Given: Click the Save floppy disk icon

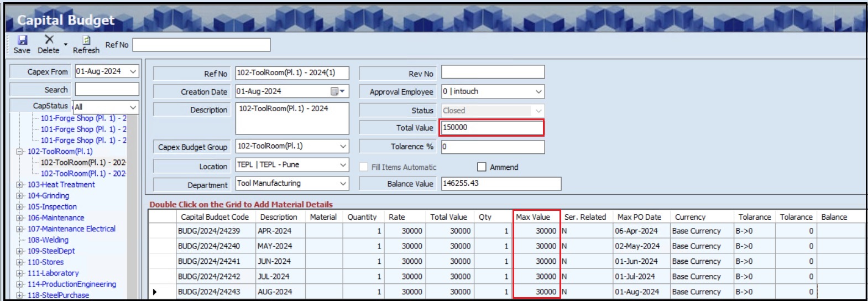Looking at the screenshot, I should tap(22, 40).
